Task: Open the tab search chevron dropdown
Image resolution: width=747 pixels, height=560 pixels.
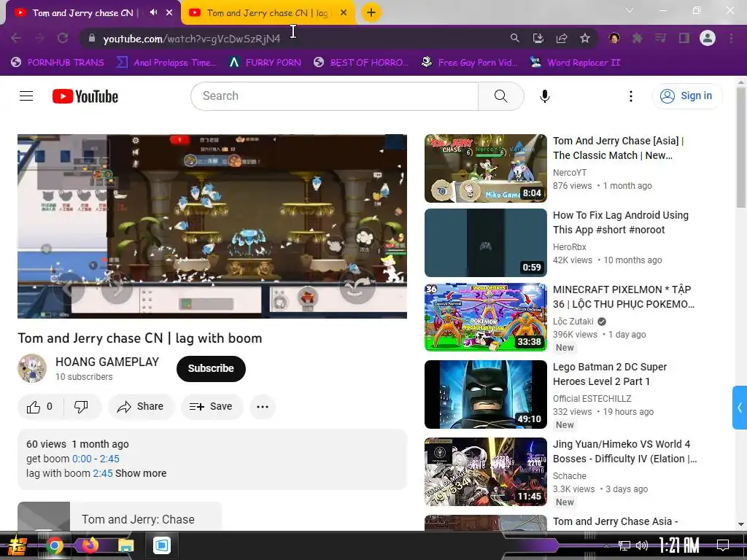Action: [x=630, y=10]
